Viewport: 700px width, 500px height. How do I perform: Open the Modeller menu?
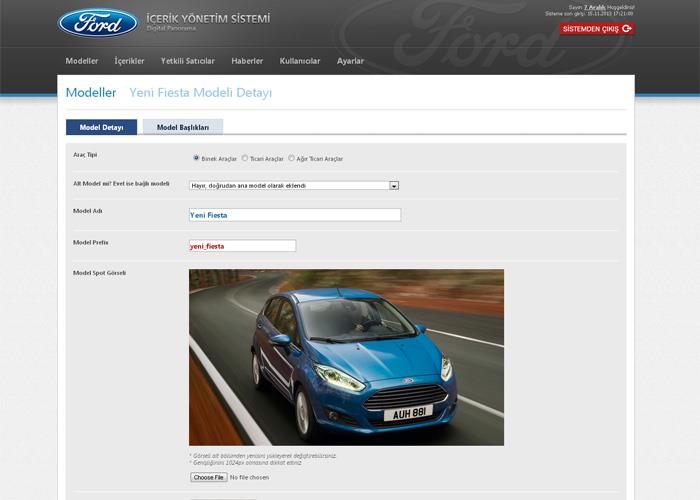tap(82, 61)
